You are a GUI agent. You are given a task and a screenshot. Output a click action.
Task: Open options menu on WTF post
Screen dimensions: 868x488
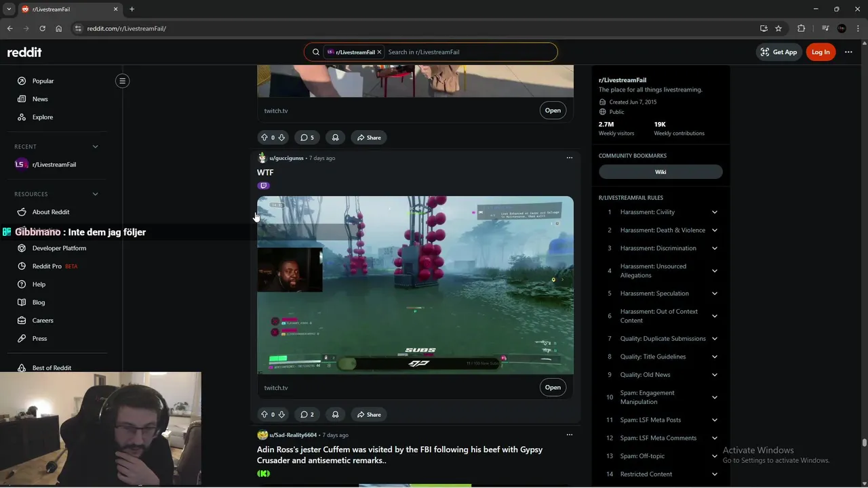[569, 158]
